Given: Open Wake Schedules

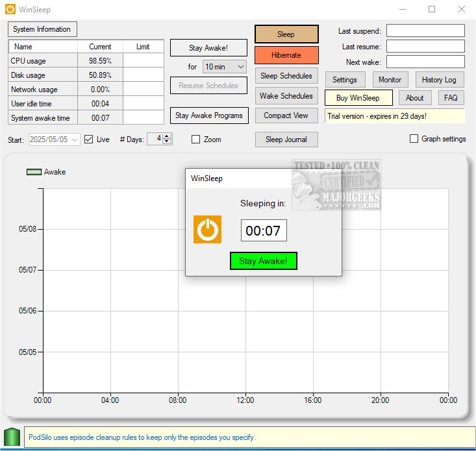Looking at the screenshot, I should pos(286,96).
